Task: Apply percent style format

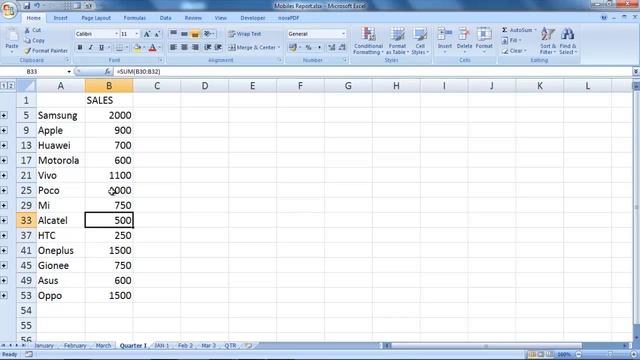Action: [x=309, y=48]
